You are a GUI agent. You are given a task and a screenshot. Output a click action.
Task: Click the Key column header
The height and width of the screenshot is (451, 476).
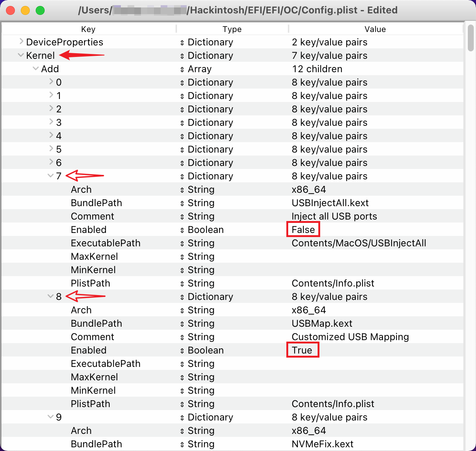[88, 29]
